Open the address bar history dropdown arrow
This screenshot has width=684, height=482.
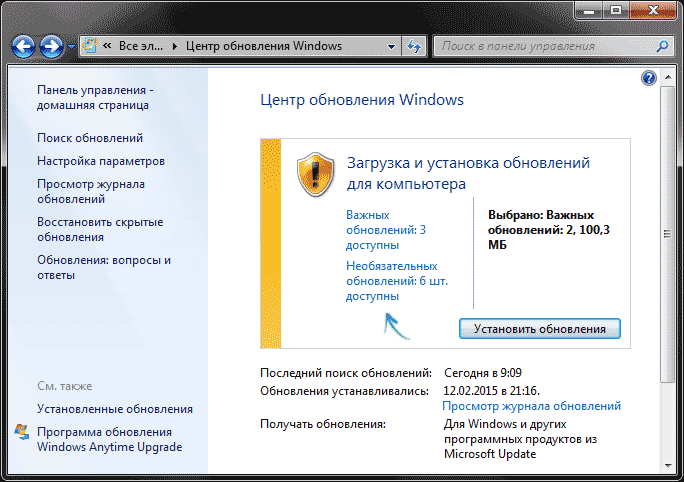click(391, 46)
